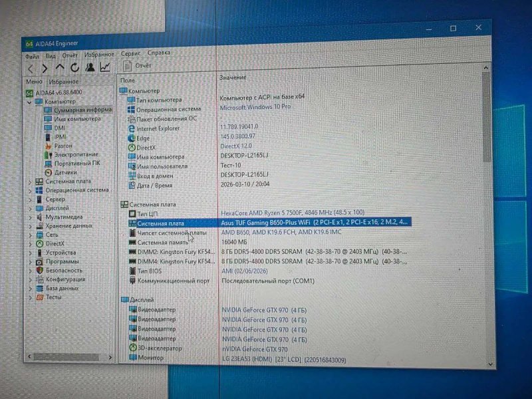Expand the Сервер tree node

[x=30, y=200]
